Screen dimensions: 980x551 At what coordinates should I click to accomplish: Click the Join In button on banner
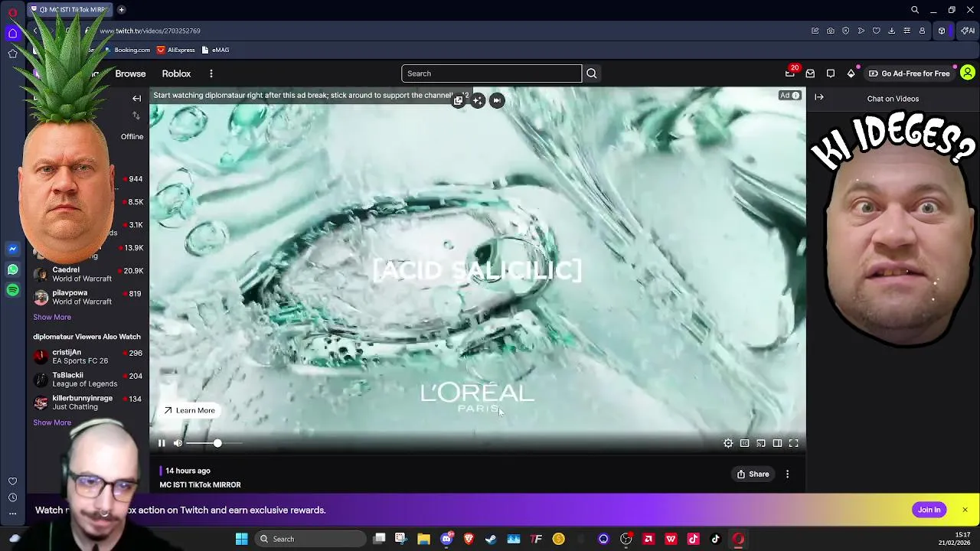pyautogui.click(x=929, y=510)
